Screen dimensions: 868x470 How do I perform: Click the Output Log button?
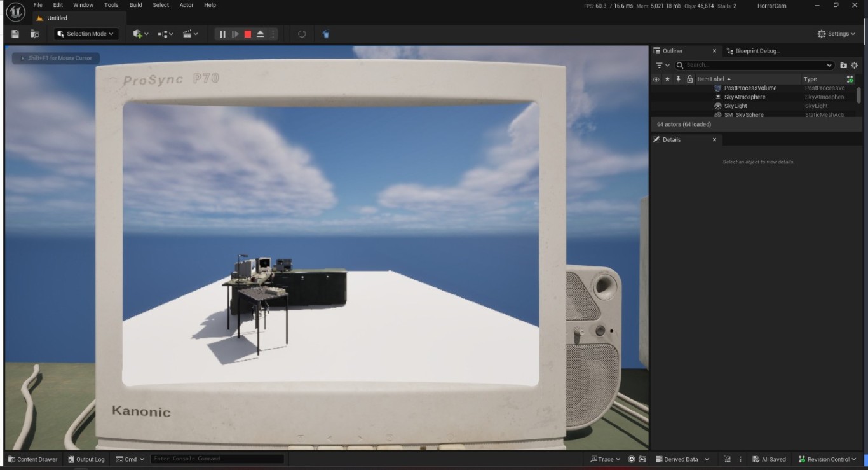tap(86, 459)
